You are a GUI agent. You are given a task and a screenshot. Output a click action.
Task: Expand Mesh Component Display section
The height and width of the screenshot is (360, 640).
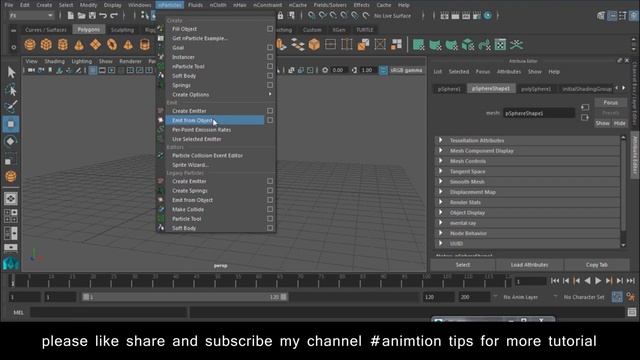(440, 150)
